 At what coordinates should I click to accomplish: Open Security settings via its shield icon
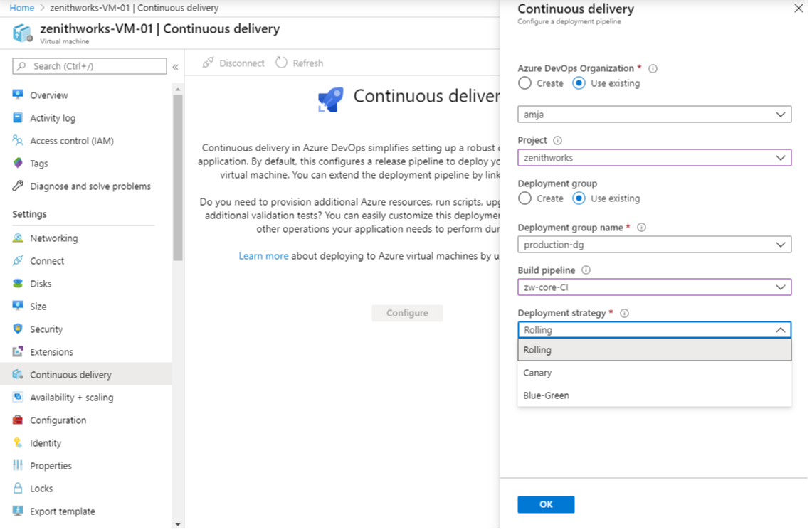[x=17, y=329]
